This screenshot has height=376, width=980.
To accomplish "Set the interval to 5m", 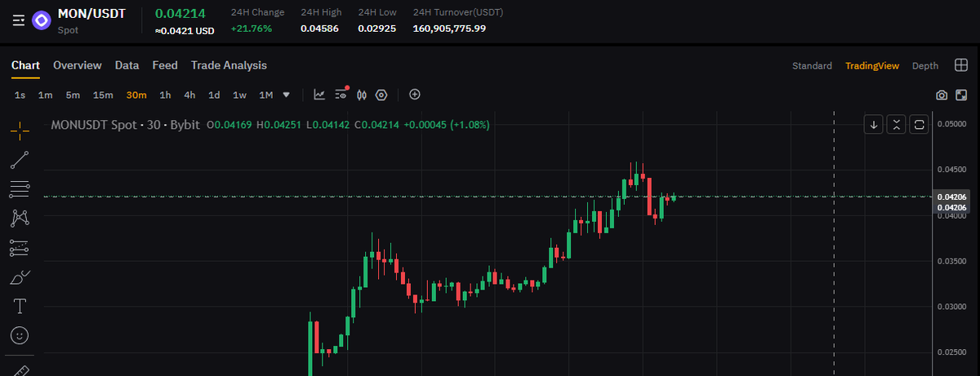I will click(x=73, y=95).
